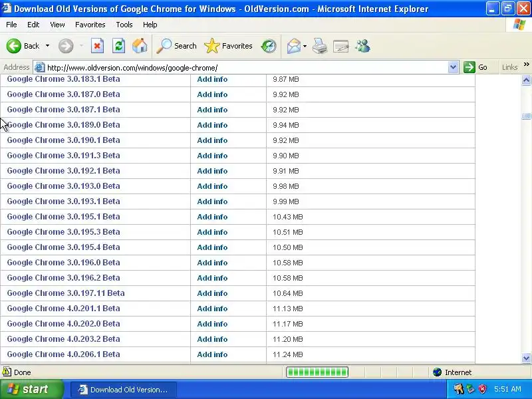Click the Internet zone globe icon
Viewport: 532px width, 399px height.
coord(437,372)
